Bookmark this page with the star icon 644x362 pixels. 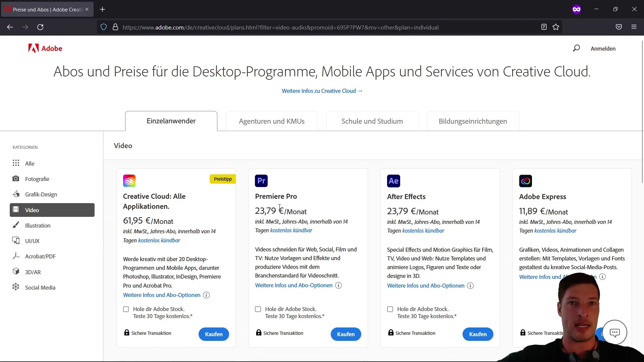tap(556, 27)
